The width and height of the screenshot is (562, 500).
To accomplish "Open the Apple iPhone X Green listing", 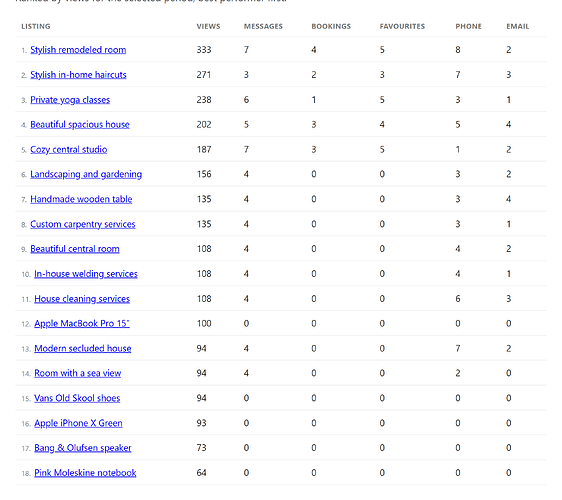I will (x=78, y=423).
